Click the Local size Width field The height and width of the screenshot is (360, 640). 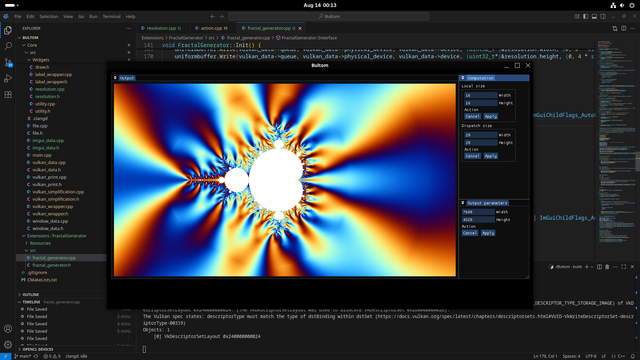pos(480,95)
